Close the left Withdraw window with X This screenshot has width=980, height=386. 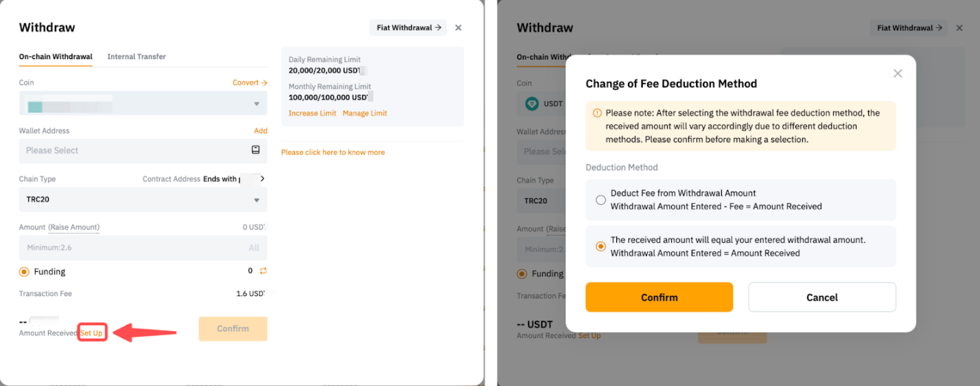point(458,28)
